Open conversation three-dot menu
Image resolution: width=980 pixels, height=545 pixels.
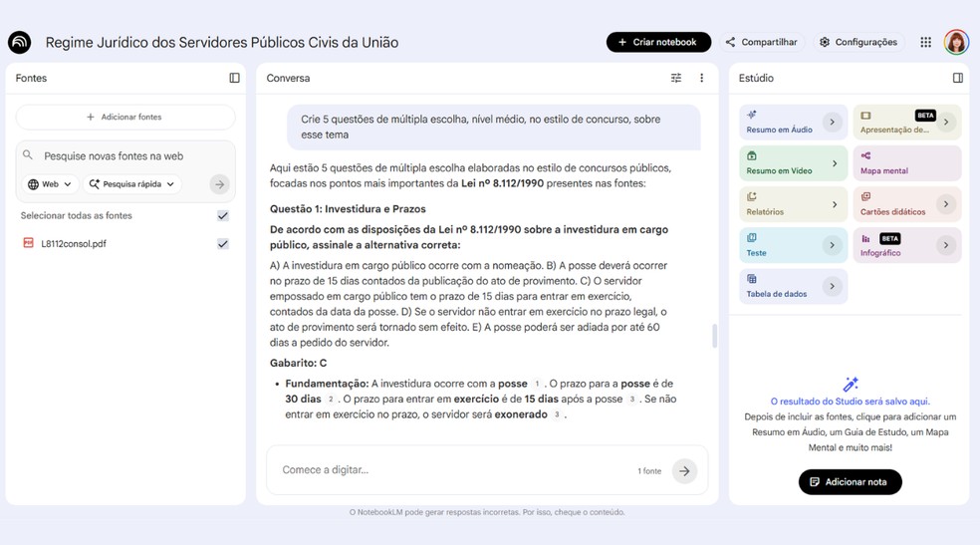point(701,78)
